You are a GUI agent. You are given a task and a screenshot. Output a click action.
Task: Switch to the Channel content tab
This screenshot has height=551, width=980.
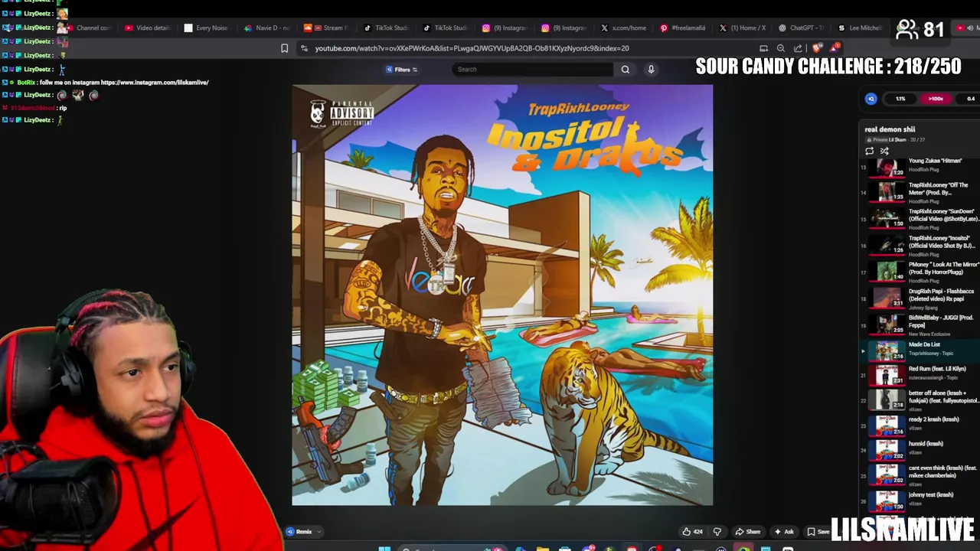88,28
